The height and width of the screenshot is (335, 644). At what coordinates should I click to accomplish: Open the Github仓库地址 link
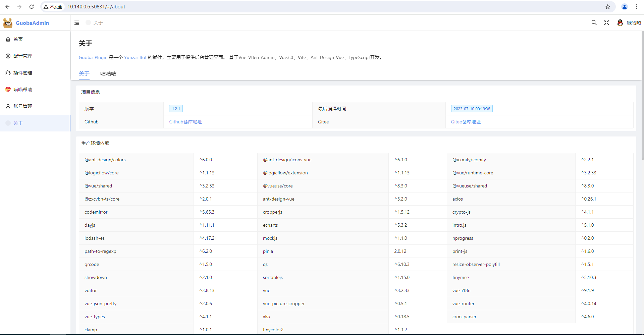(185, 122)
